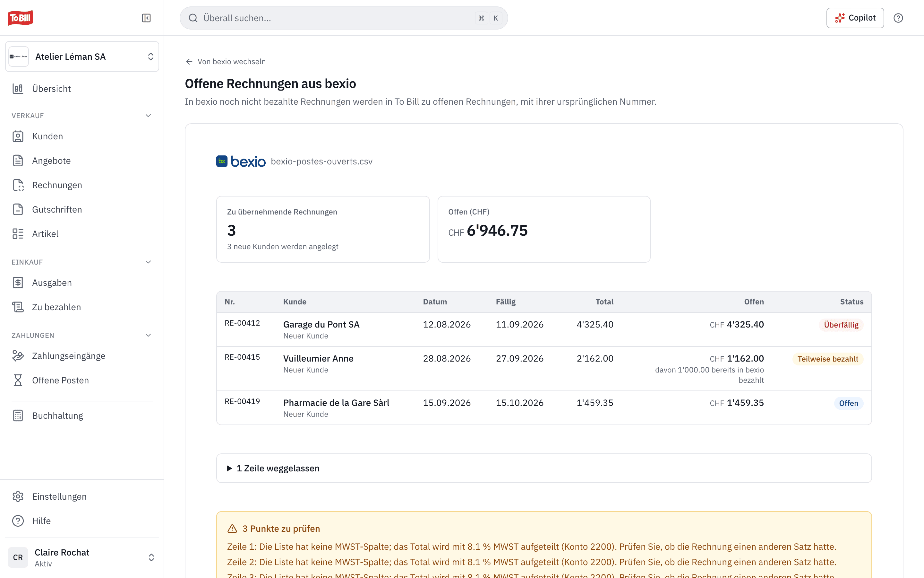Go back via Von bezio wechseln link
This screenshot has width=924, height=578.
(226, 62)
